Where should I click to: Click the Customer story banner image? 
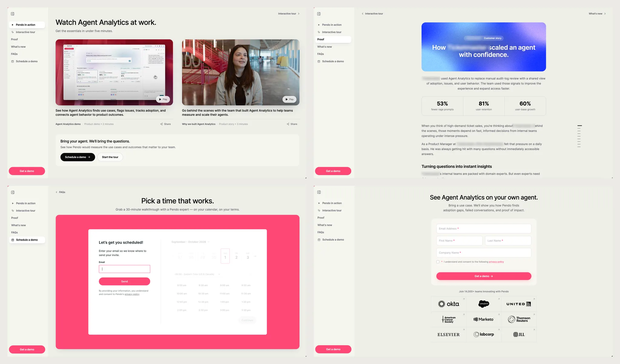pos(484,47)
